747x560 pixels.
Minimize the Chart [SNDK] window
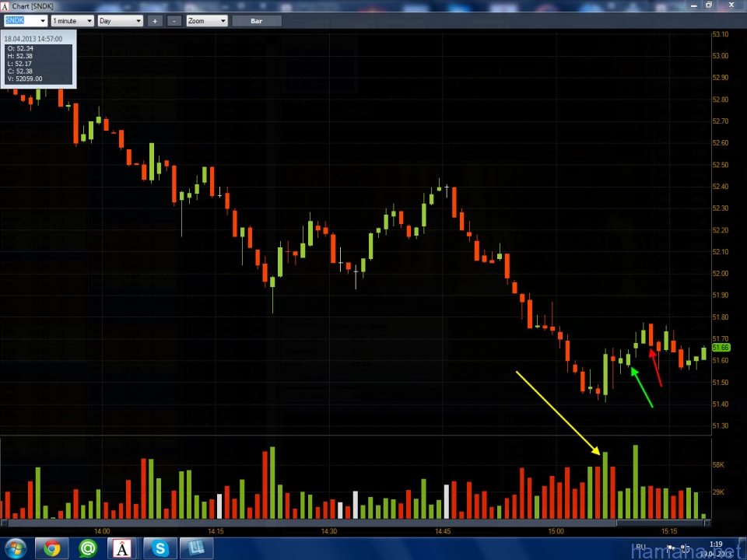pos(693,5)
